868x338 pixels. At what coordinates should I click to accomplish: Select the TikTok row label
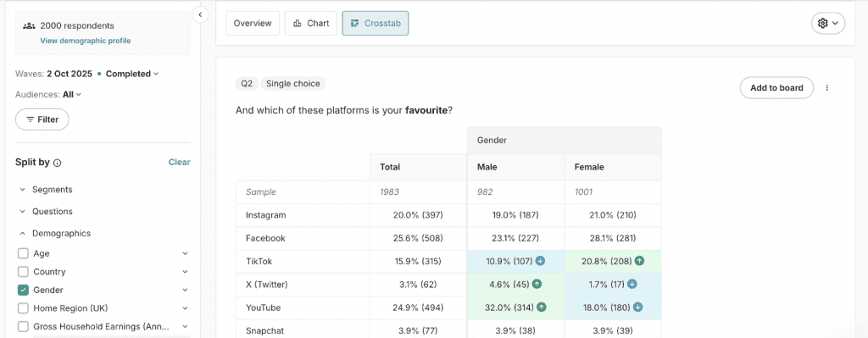point(259,261)
